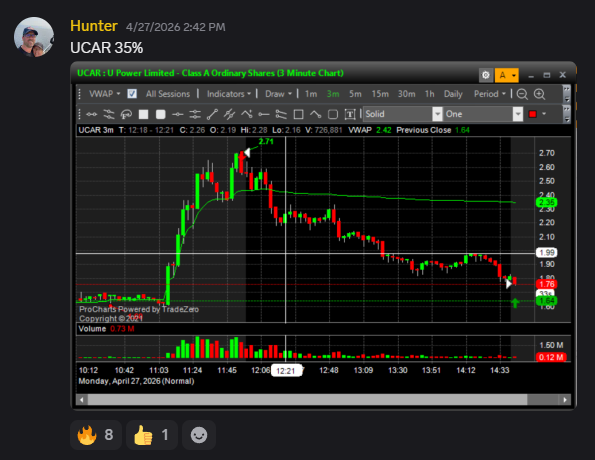Click scrollbar right arrow
The image size is (595, 460).
(x=565, y=400)
